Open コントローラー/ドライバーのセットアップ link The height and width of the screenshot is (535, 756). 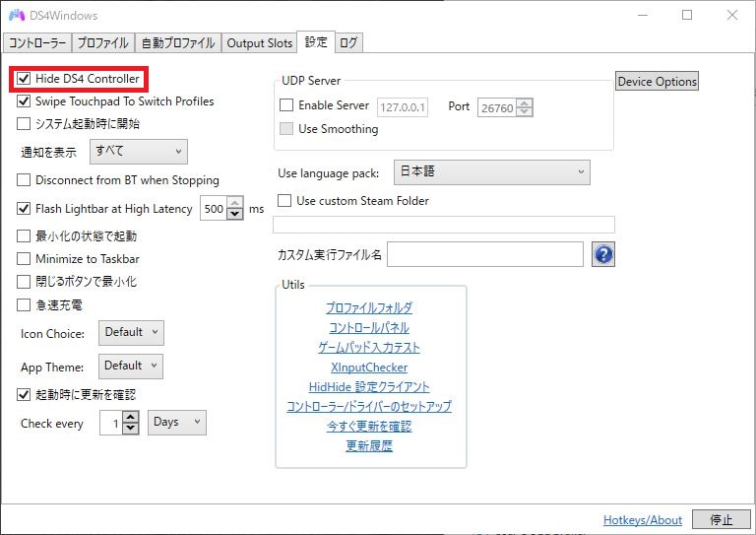[369, 407]
